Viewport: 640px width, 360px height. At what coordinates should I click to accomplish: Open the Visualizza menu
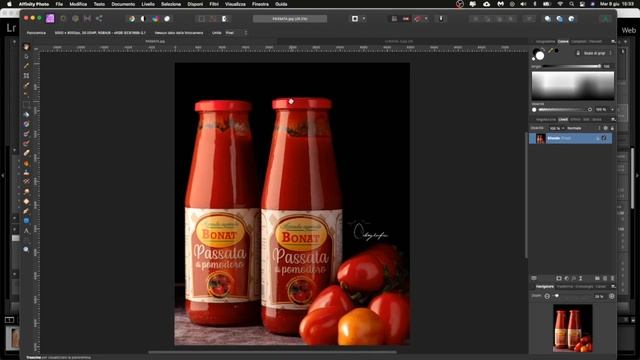pos(235,4)
